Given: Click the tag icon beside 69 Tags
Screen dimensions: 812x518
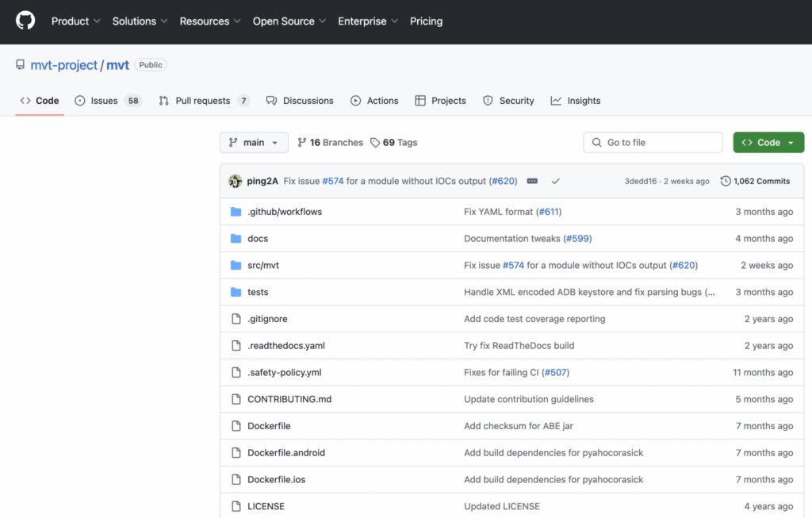Looking at the screenshot, I should 375,143.
